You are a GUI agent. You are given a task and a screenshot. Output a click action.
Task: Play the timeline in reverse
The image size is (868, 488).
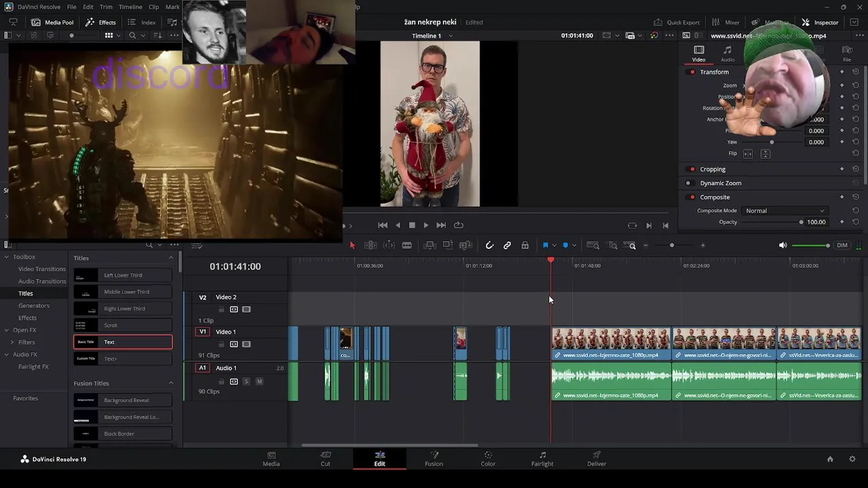tap(397, 225)
